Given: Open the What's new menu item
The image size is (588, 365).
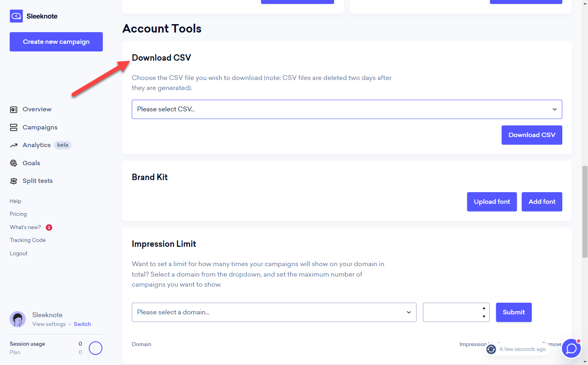Looking at the screenshot, I should [25, 227].
